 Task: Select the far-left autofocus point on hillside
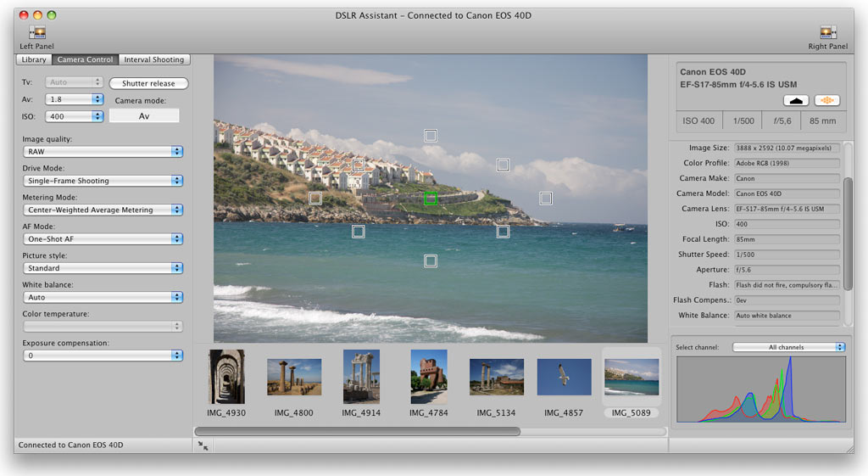(x=315, y=199)
